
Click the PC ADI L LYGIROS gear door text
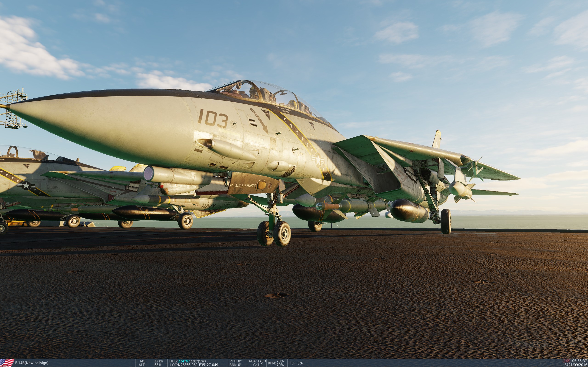point(243,186)
